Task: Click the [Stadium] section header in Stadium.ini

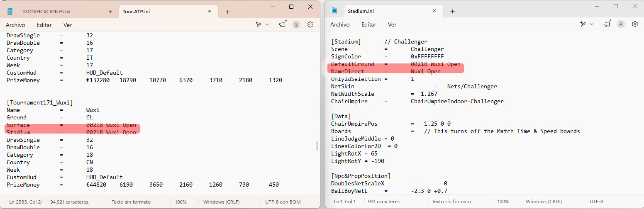Action: click(346, 41)
